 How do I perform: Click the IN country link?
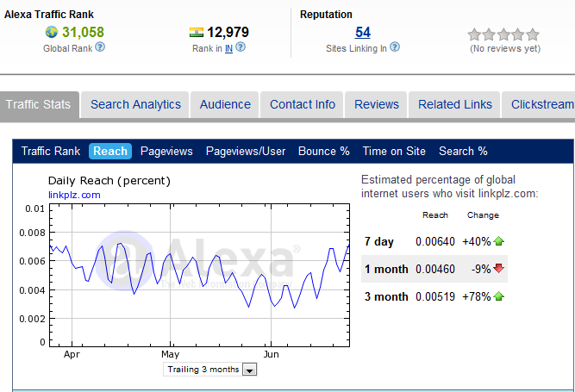tap(228, 49)
